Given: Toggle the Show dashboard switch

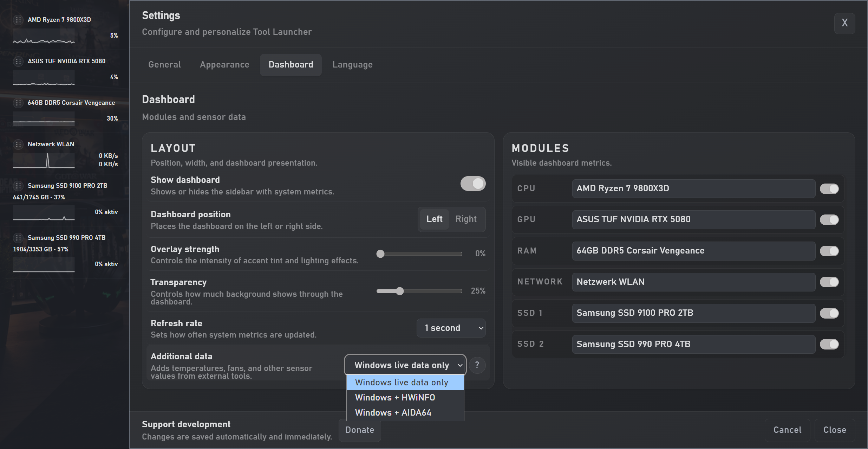Looking at the screenshot, I should [473, 184].
